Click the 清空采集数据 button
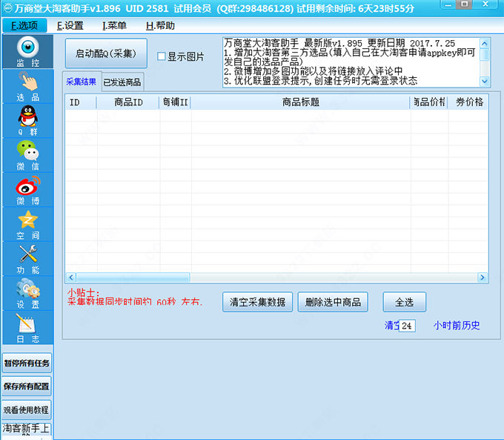The width and height of the screenshot is (504, 440). [x=257, y=302]
